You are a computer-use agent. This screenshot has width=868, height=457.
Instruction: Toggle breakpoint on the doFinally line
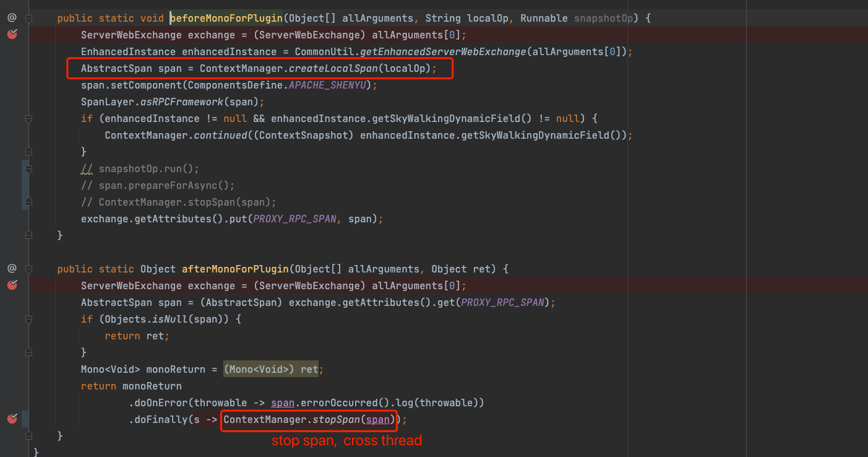coord(12,419)
